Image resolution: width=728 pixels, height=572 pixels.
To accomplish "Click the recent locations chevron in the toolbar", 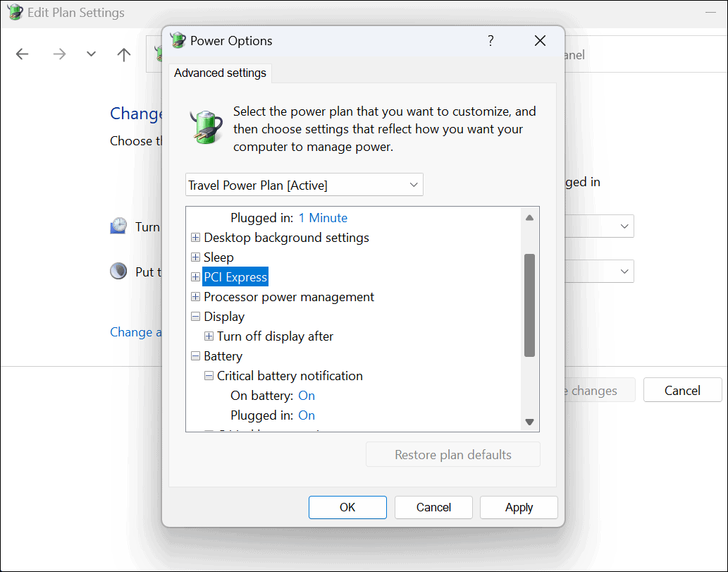I will (90, 54).
